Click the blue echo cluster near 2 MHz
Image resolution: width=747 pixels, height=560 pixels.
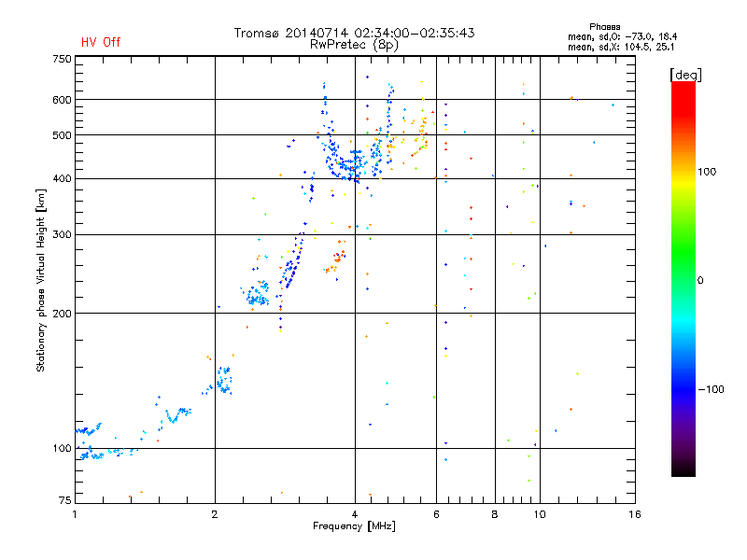point(224,380)
